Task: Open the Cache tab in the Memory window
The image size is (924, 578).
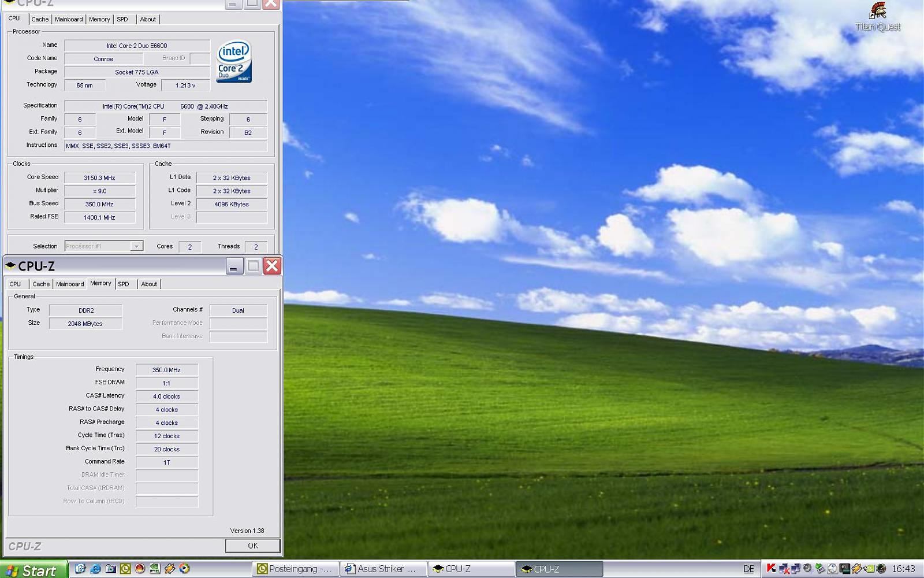Action: tap(41, 284)
